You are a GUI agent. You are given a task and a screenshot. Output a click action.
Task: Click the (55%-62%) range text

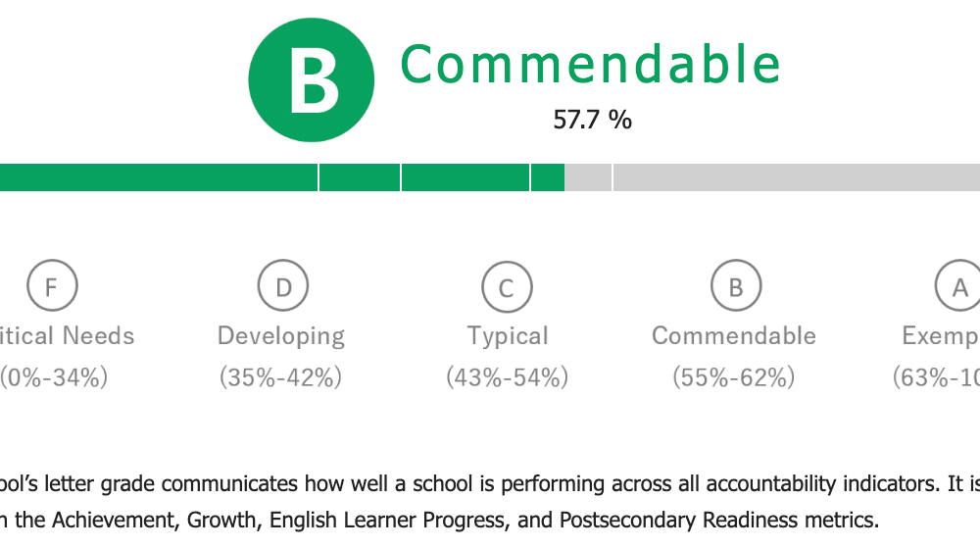(x=734, y=377)
